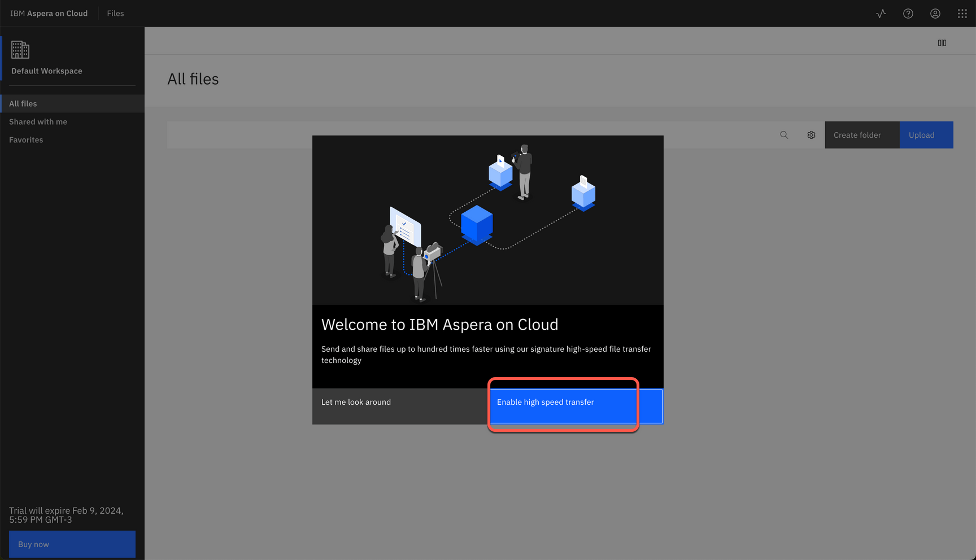The height and width of the screenshot is (560, 976).
Task: Click the Default Workspace building icon
Action: click(20, 50)
